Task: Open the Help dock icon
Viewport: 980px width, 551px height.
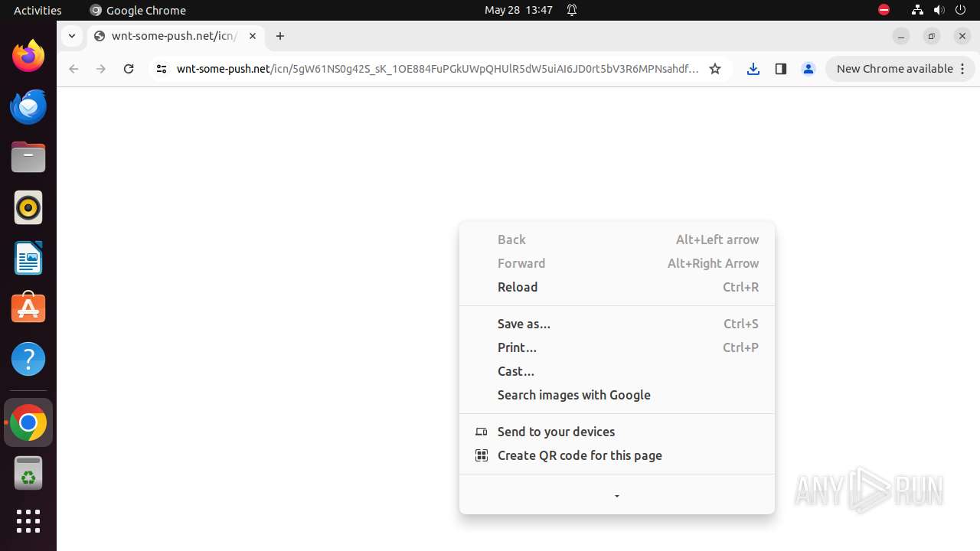Action: tap(28, 359)
